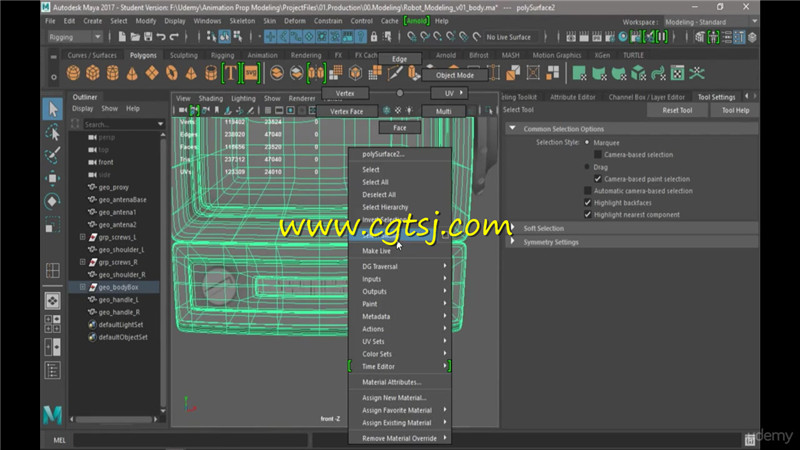Click the Undo arrow icon
Image resolution: width=800 pixels, height=450 pixels.
tap(161, 37)
